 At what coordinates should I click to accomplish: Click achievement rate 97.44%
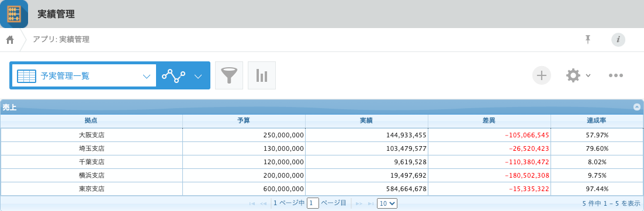tap(597, 189)
